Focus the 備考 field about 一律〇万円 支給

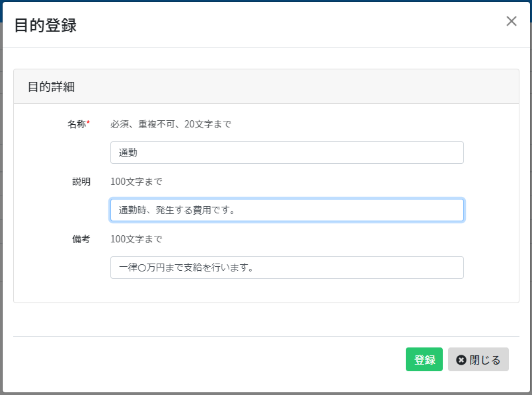click(287, 268)
